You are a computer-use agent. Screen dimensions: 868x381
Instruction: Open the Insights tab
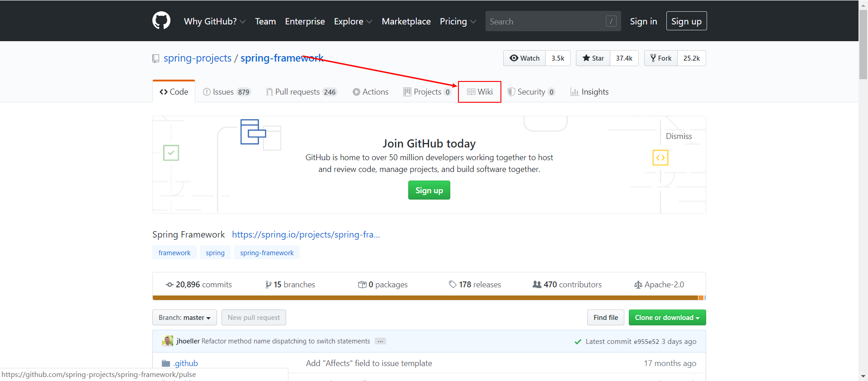[x=590, y=92]
